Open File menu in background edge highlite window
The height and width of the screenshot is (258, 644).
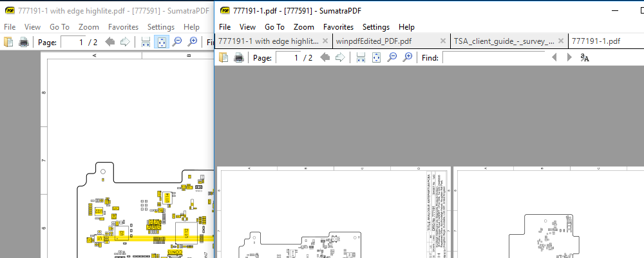point(10,27)
